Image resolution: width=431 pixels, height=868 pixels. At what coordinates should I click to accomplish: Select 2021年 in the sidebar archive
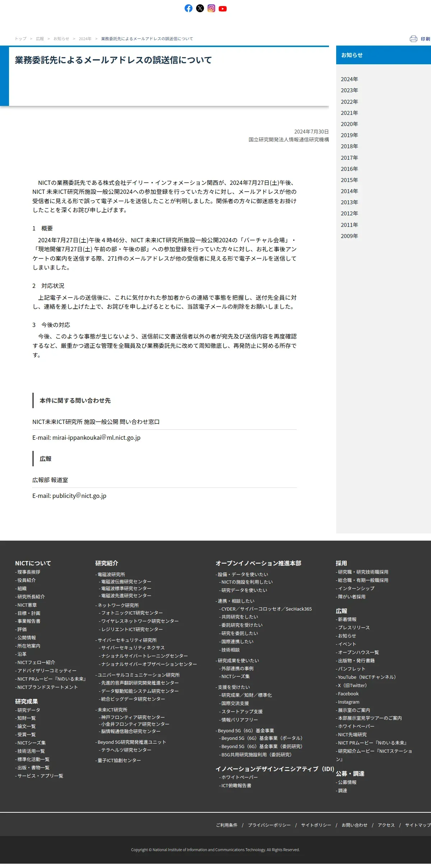(349, 113)
